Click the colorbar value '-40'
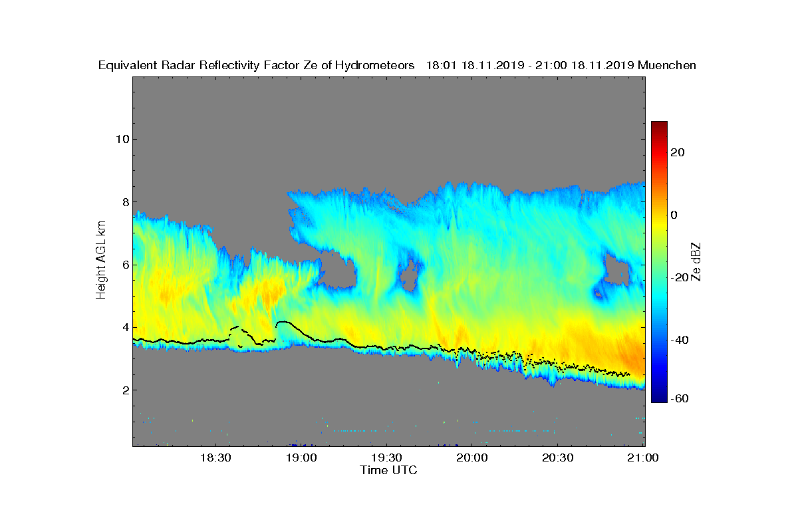 [x=680, y=340]
